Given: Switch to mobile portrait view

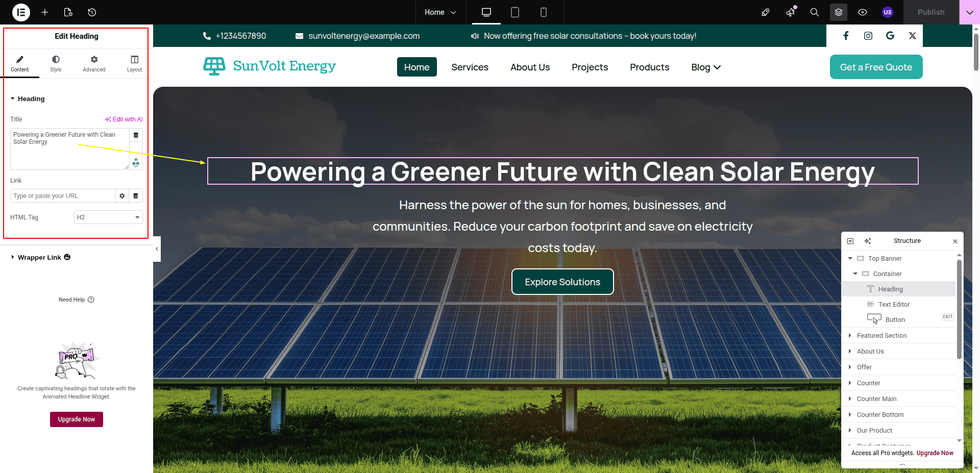Looking at the screenshot, I should 543,12.
